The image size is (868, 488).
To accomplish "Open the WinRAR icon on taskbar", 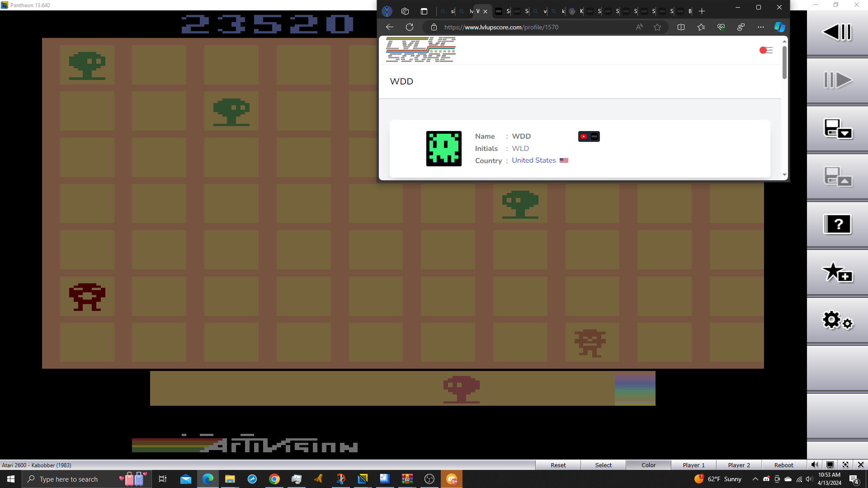I will click(407, 479).
